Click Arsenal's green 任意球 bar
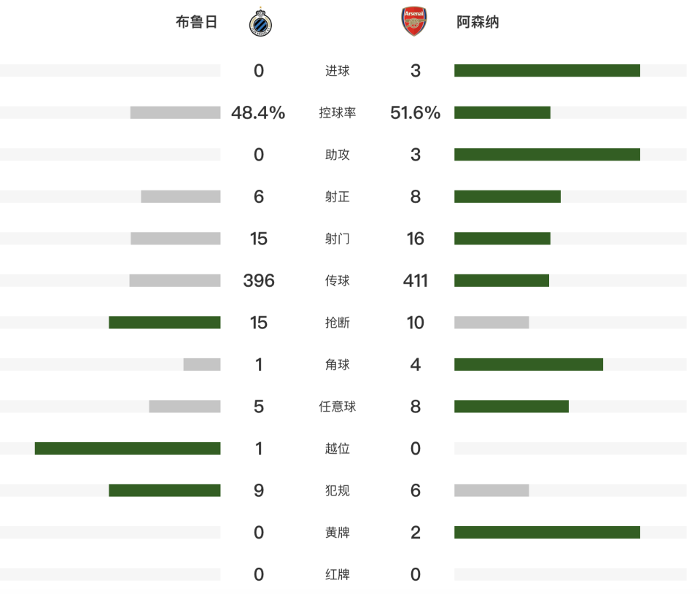Screen dimensions: 700x594 511,406
